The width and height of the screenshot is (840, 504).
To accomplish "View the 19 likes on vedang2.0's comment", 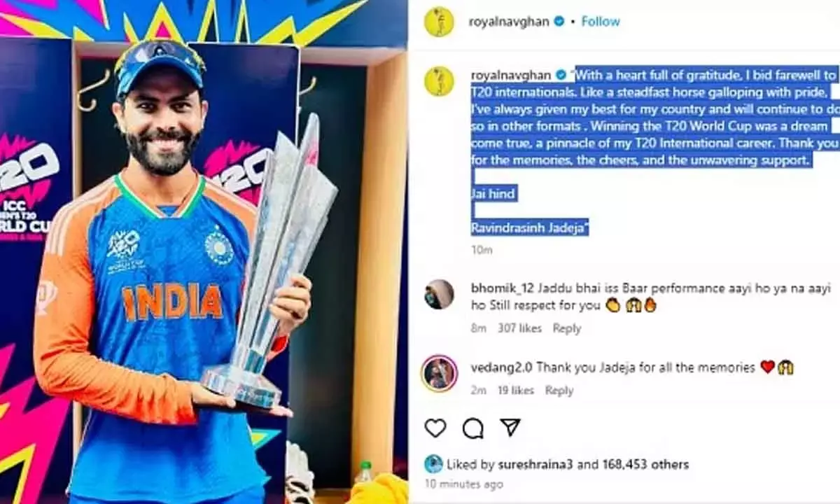I will click(515, 391).
